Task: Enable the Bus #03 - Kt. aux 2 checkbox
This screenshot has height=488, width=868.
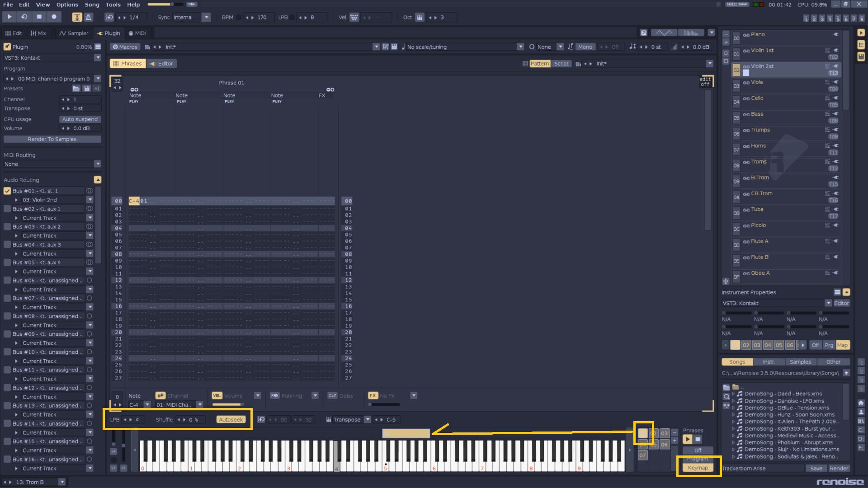Action: 7,226
